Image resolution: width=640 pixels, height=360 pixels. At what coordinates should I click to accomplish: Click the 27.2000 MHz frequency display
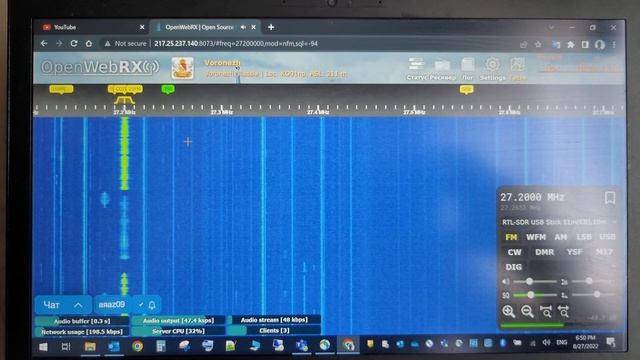coord(532,198)
